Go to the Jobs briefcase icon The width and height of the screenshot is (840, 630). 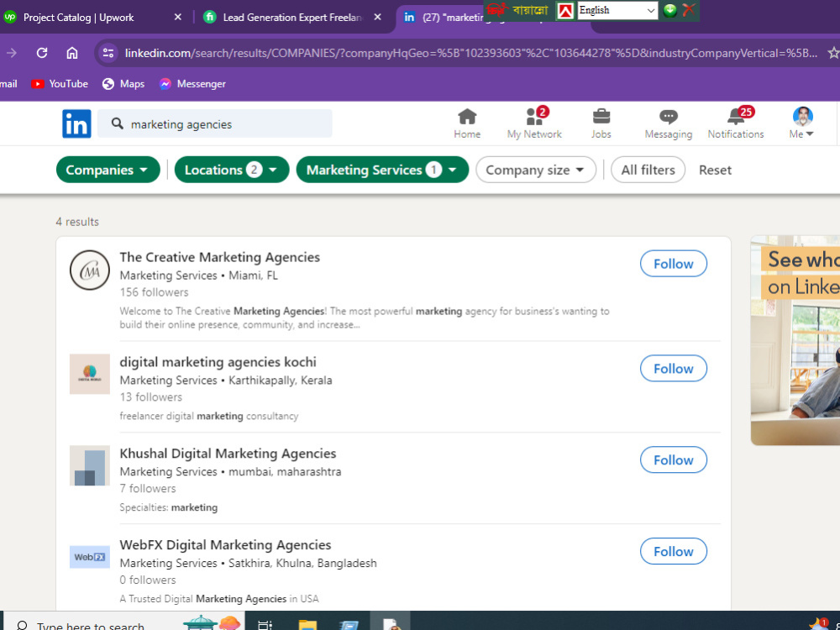coord(601,123)
